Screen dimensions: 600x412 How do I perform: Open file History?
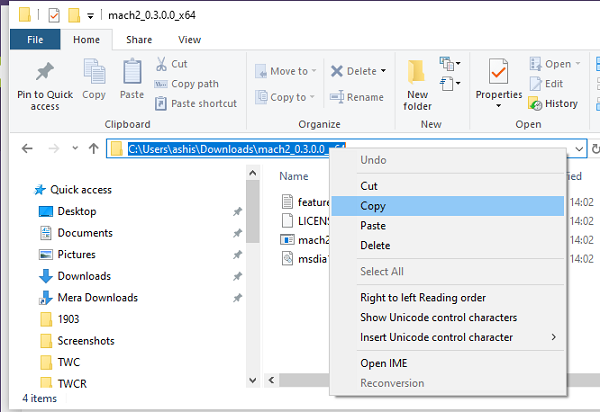[553, 104]
